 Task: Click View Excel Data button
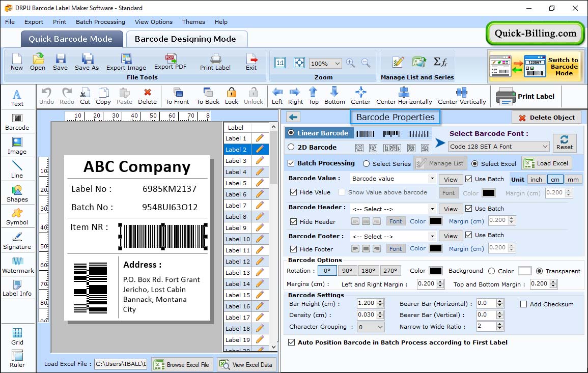coord(246,364)
